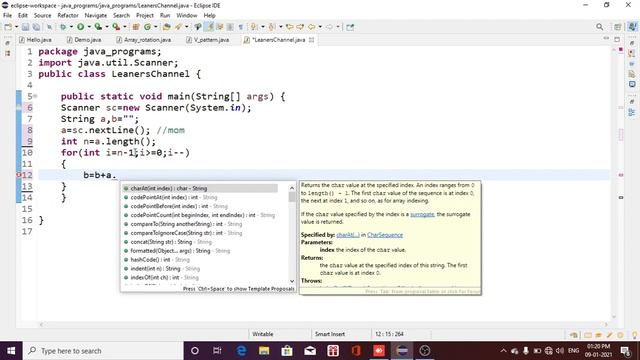Click the Open Type toolbar icon
Image resolution: width=640 pixels, height=360 pixels.
click(x=167, y=27)
